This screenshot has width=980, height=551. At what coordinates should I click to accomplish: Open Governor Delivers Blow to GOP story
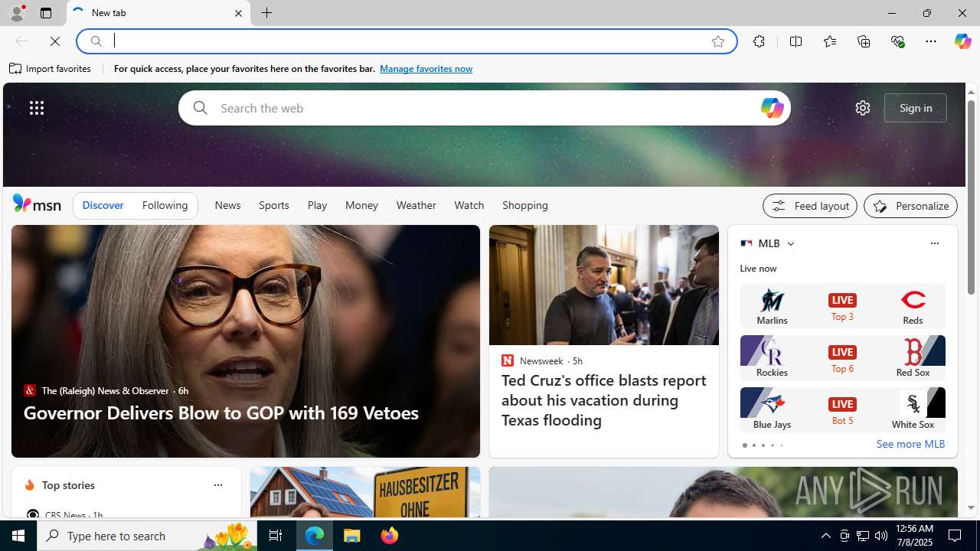tap(220, 412)
